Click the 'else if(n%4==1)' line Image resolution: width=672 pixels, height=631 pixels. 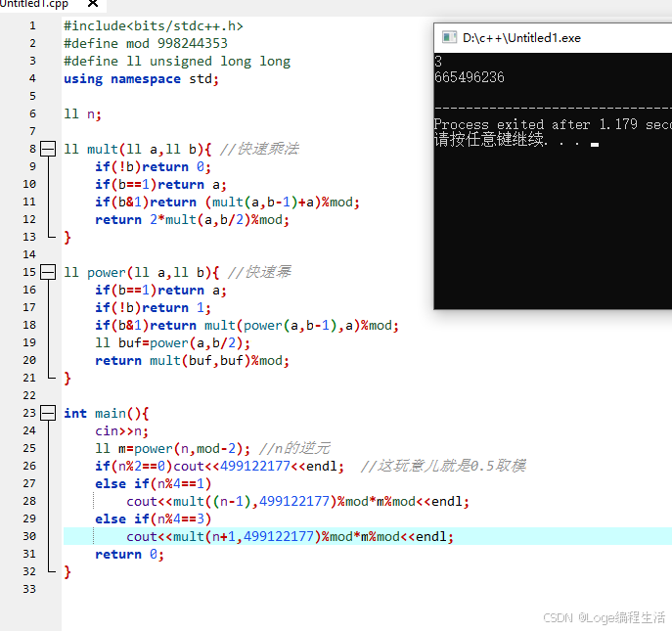pyautogui.click(x=154, y=483)
